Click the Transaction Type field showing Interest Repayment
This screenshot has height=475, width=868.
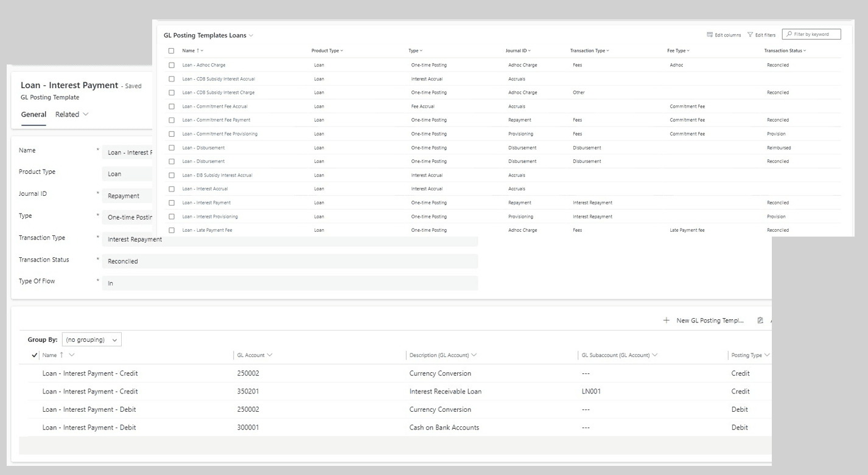click(x=290, y=240)
